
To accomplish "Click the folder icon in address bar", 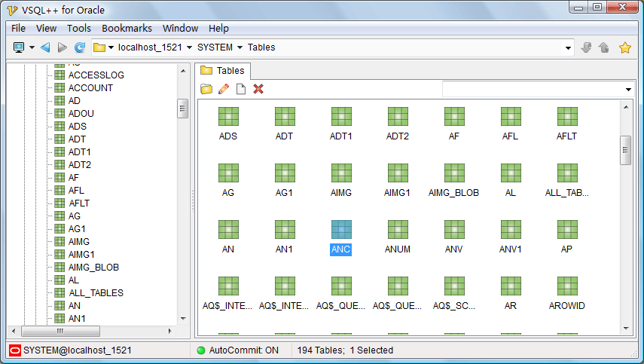I will click(99, 47).
